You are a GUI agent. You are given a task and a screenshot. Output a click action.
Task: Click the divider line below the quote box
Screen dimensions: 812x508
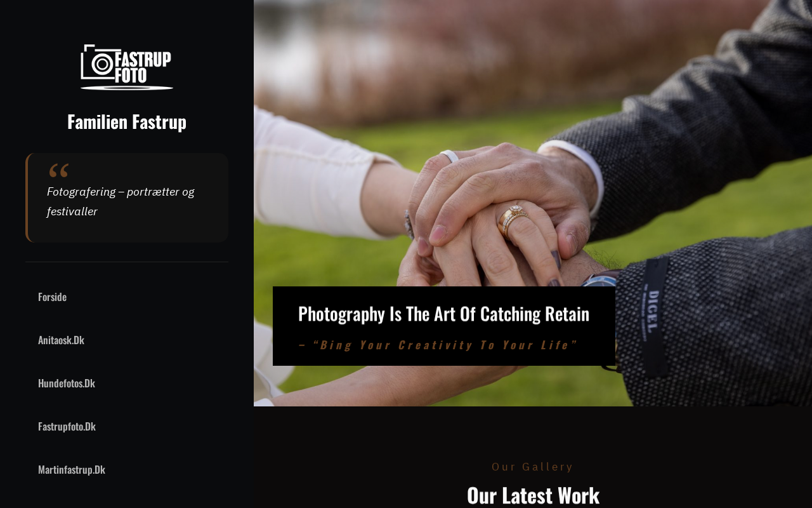(127, 262)
